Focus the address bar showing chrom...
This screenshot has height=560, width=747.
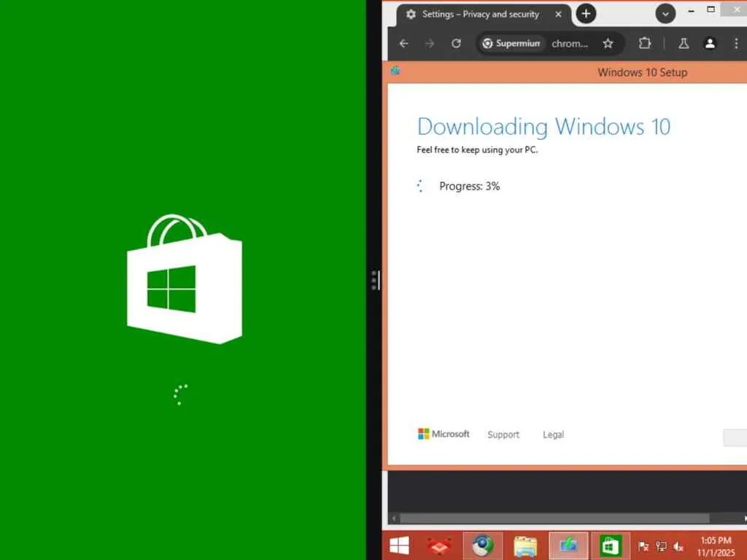(x=570, y=43)
